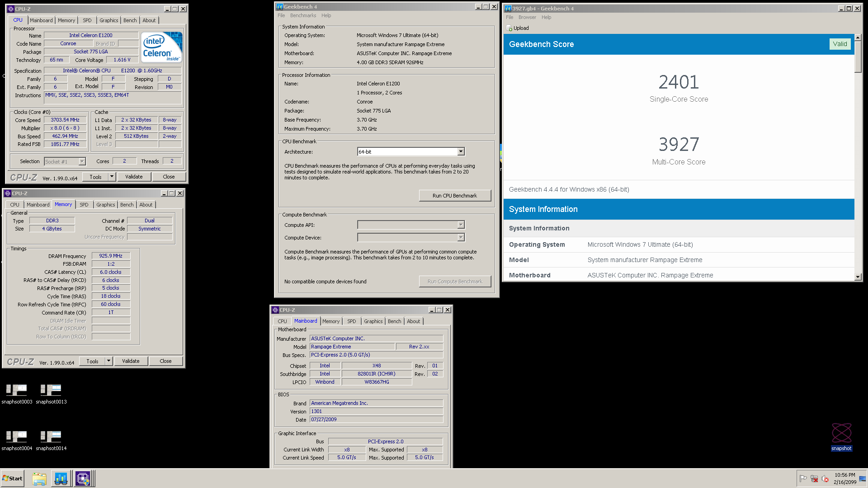The image size is (868, 488).
Task: Open CPU tab in CPU-Z Mainboard window
Action: (283, 321)
